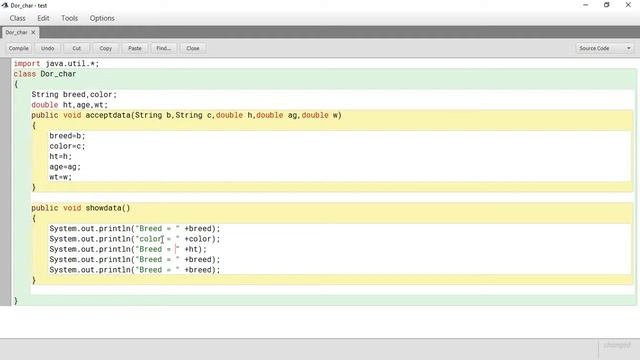Close the editor window
640x360 pixels.
tap(628, 5)
